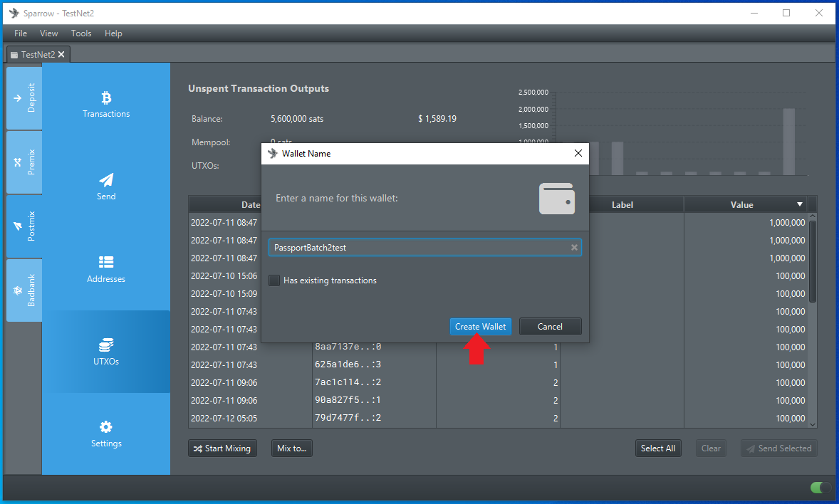Click the Start Mixing button
The image size is (839, 504).
(223, 448)
